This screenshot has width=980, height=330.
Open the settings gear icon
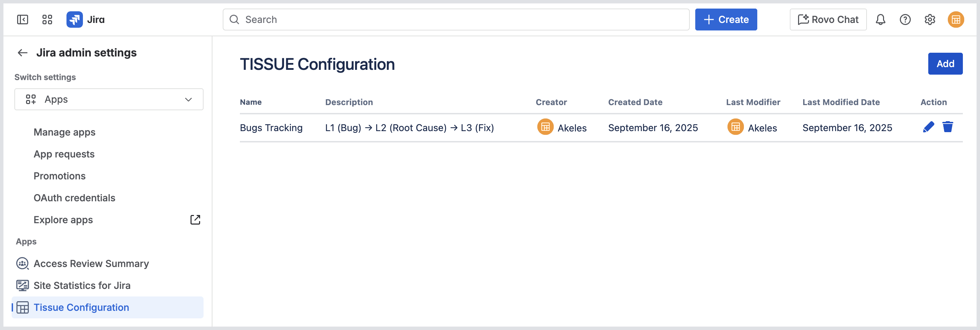[x=930, y=20]
